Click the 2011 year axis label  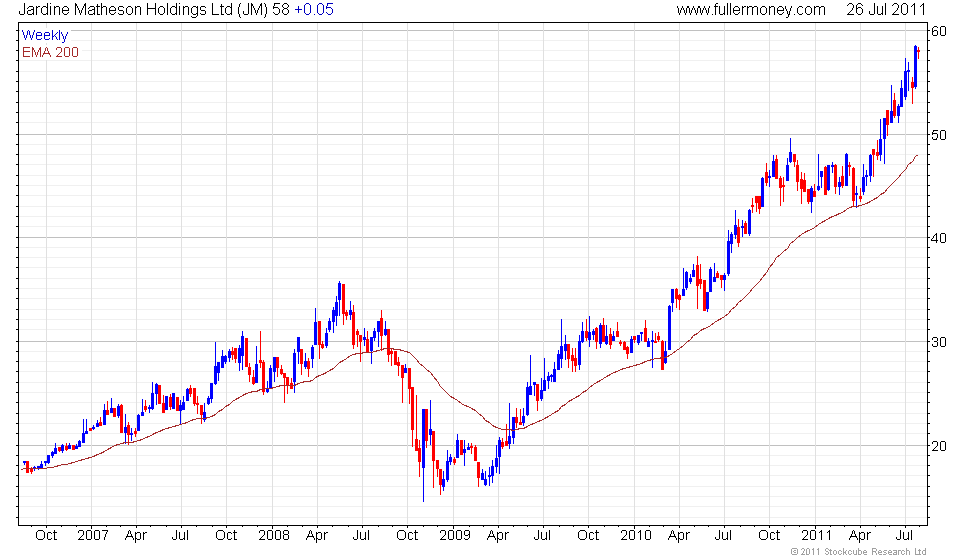click(x=816, y=535)
